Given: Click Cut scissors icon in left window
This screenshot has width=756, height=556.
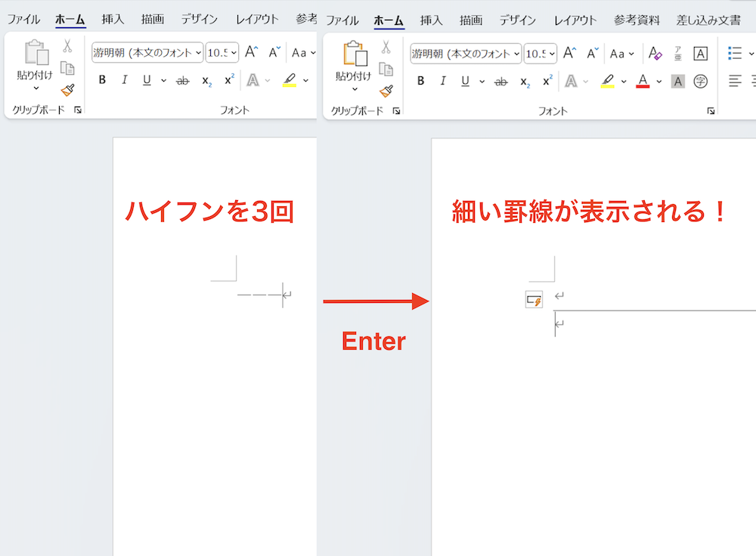Looking at the screenshot, I should [67, 46].
